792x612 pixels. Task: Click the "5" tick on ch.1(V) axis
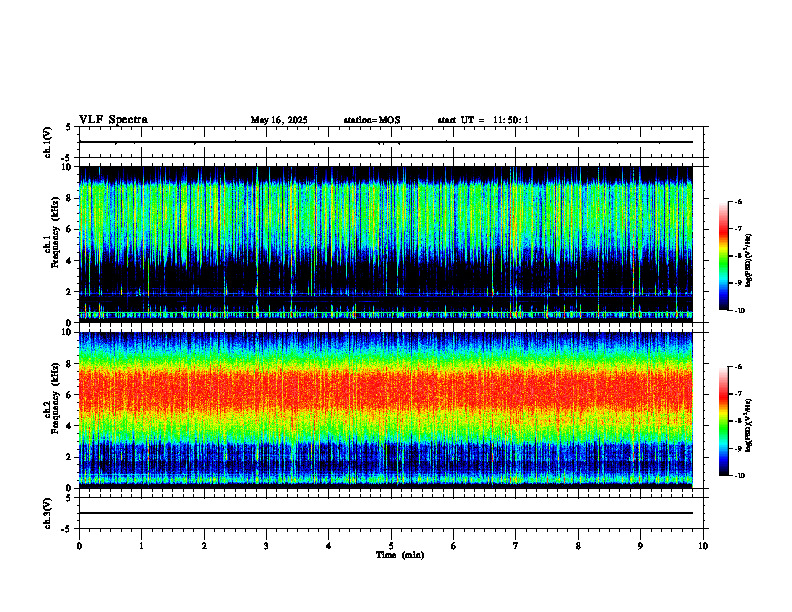[x=69, y=128]
